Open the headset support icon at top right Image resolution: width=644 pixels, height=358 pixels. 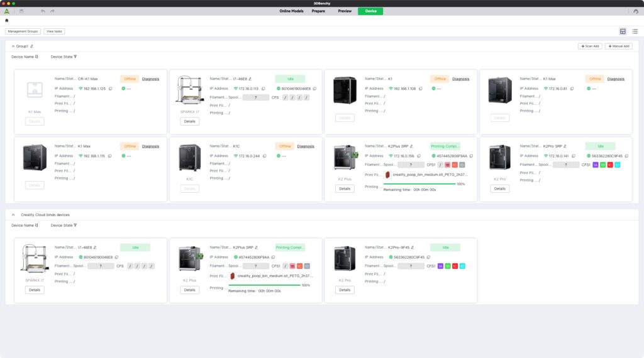635,11
